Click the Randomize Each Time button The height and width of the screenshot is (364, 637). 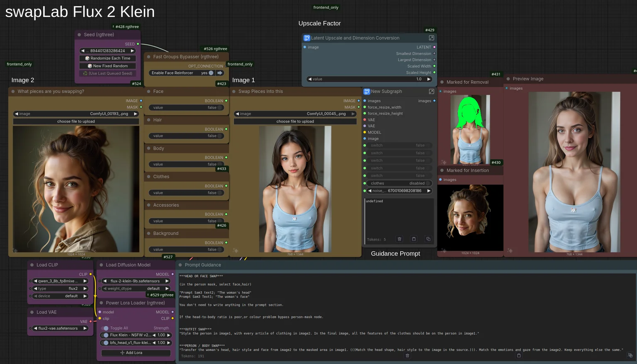pos(107,58)
